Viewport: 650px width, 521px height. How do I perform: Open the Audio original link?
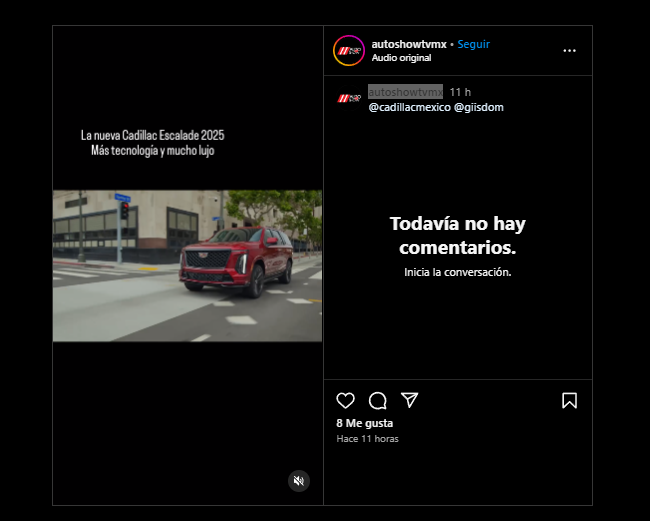(x=401, y=58)
